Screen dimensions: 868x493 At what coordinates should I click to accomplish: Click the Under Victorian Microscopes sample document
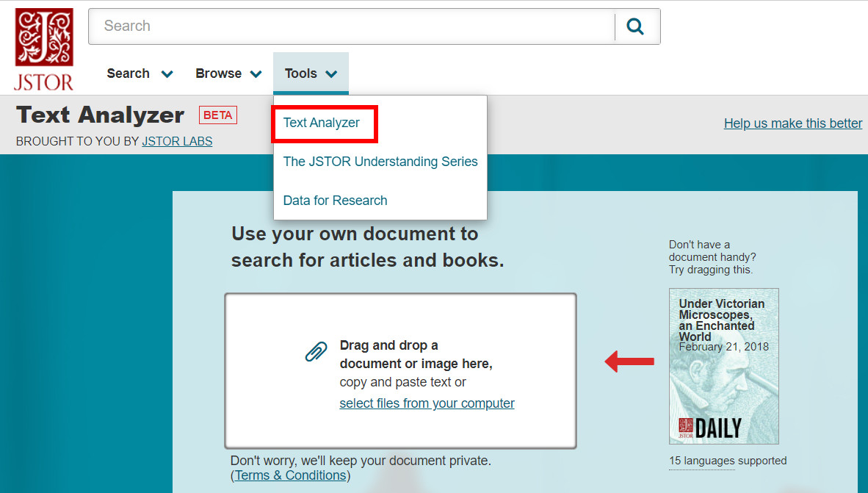click(723, 366)
